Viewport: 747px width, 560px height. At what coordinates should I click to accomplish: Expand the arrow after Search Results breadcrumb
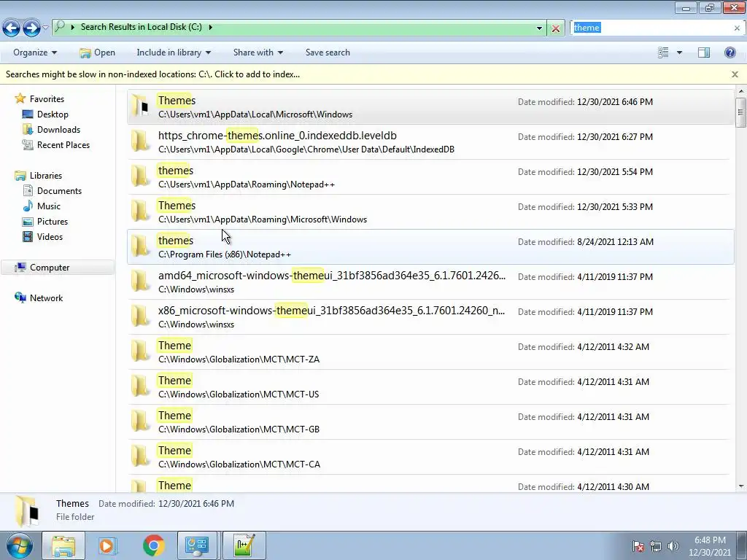coord(210,27)
